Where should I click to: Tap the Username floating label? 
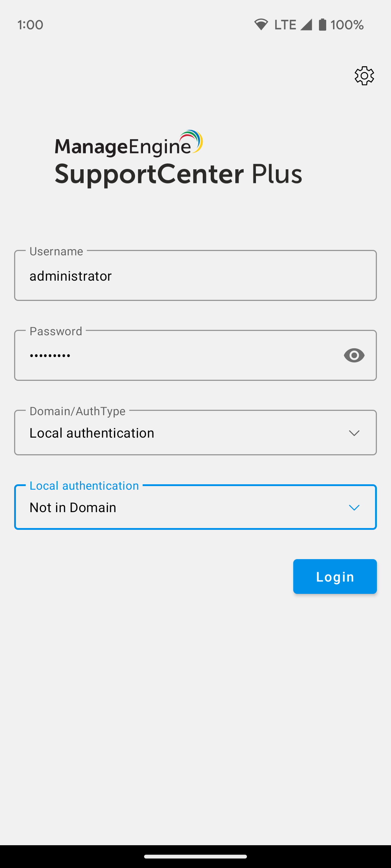point(56,251)
